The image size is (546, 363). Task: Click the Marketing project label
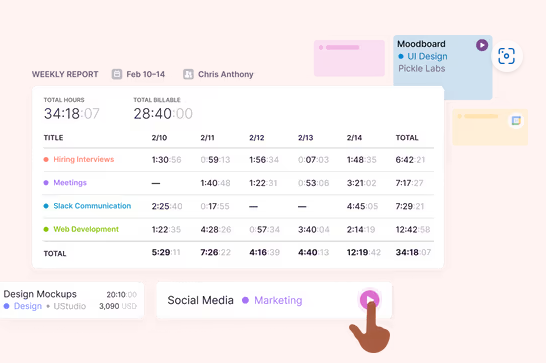pos(278,300)
